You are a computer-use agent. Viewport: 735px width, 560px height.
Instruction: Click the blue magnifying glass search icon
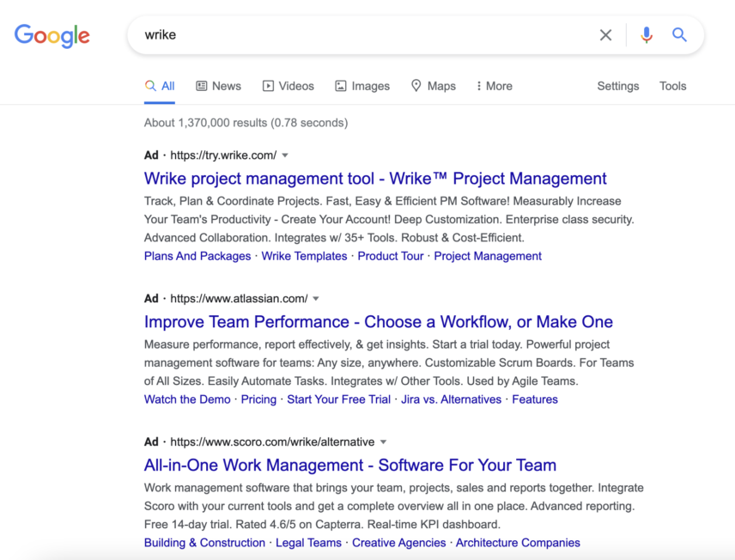tap(679, 34)
